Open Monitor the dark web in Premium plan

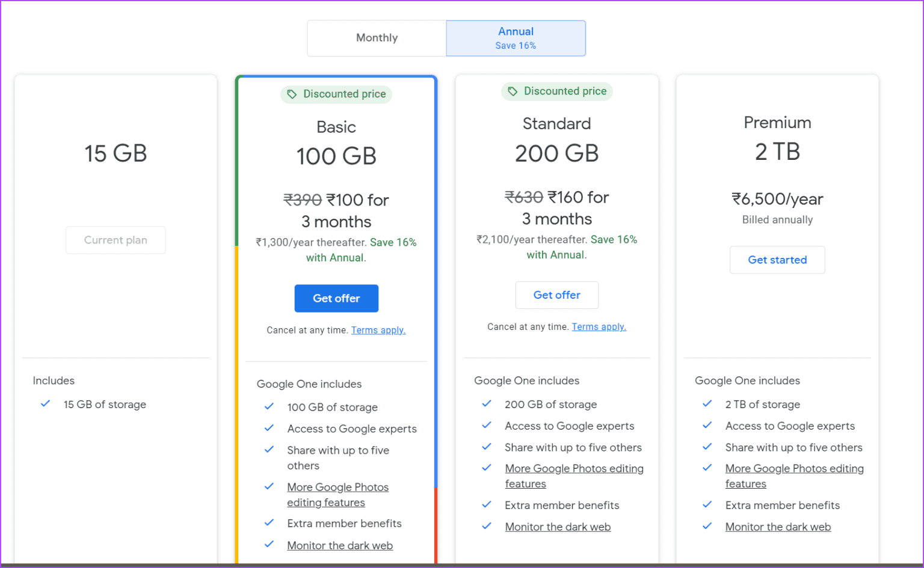point(778,527)
